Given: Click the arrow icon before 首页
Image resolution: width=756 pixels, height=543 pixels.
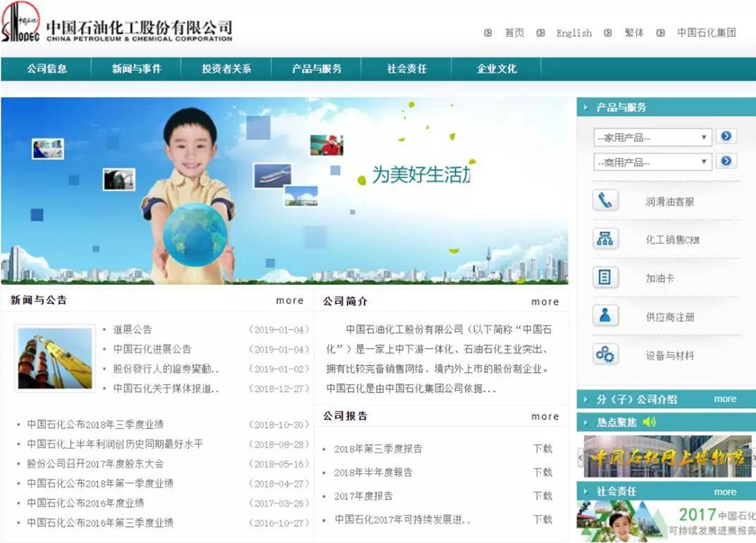Looking at the screenshot, I should 488,33.
